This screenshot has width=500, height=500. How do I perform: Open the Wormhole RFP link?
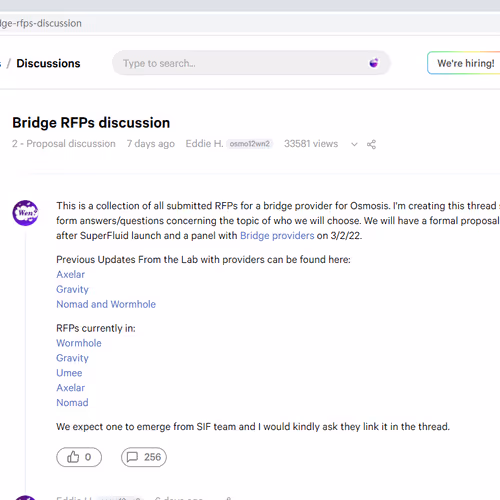[79, 343]
